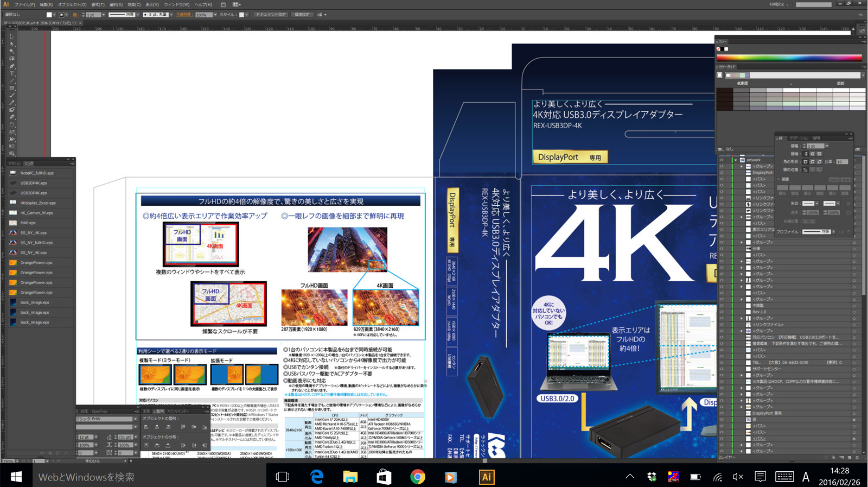The width and height of the screenshot is (868, 487).
Task: Open the オブジェクト(O) menu
Action: [x=72, y=4]
